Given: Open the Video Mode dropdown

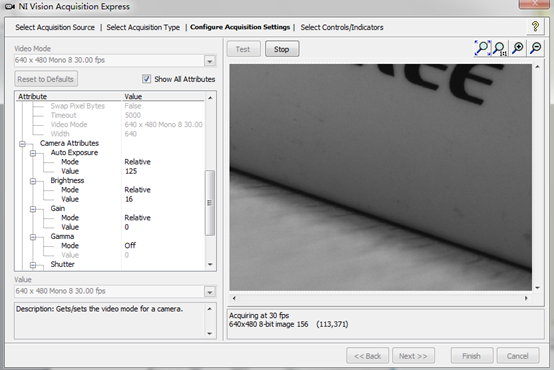Looking at the screenshot, I should tap(210, 61).
